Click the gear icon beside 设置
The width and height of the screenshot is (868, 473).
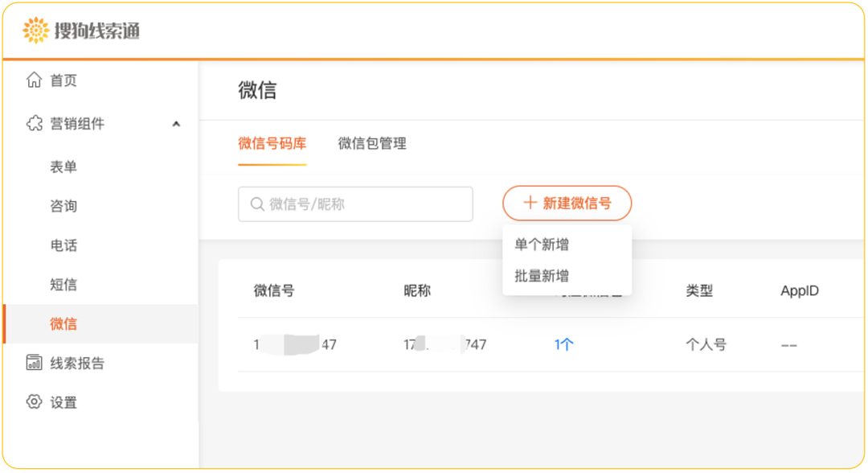[35, 402]
